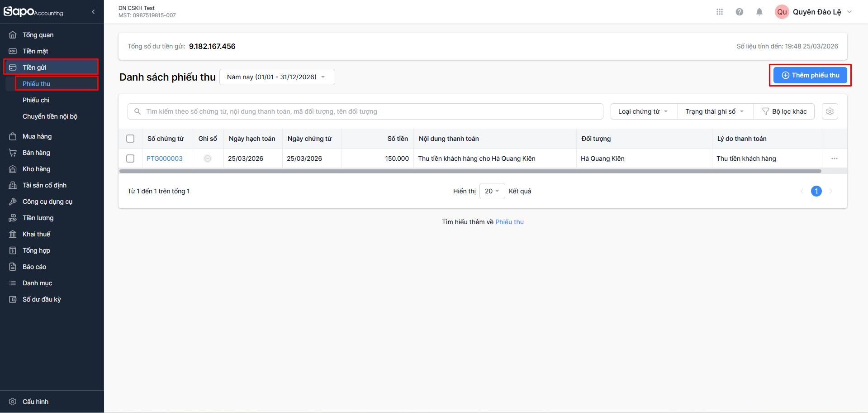Change the results-per-page dropdown showing 20
Image resolution: width=868 pixels, height=413 pixels.
coord(492,191)
